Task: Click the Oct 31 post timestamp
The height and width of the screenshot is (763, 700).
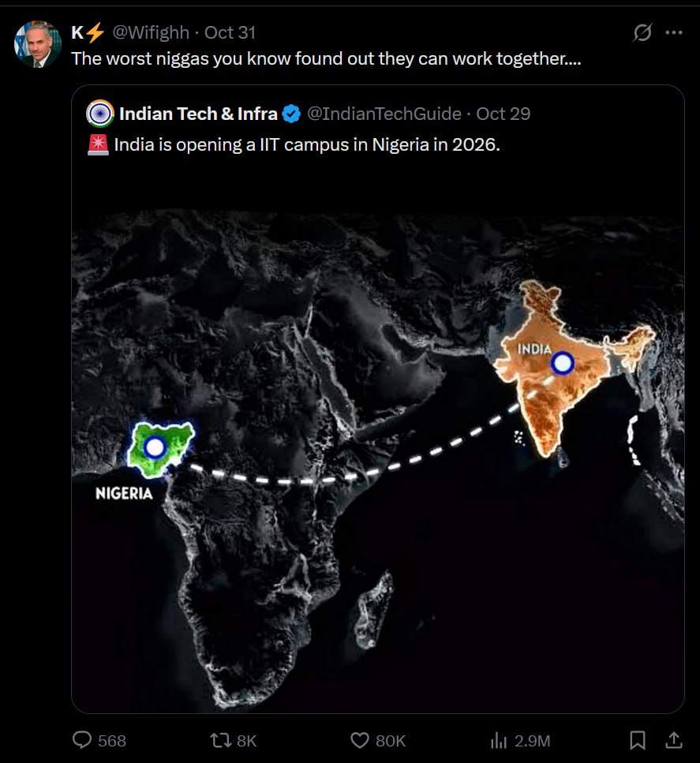Action: coord(230,33)
